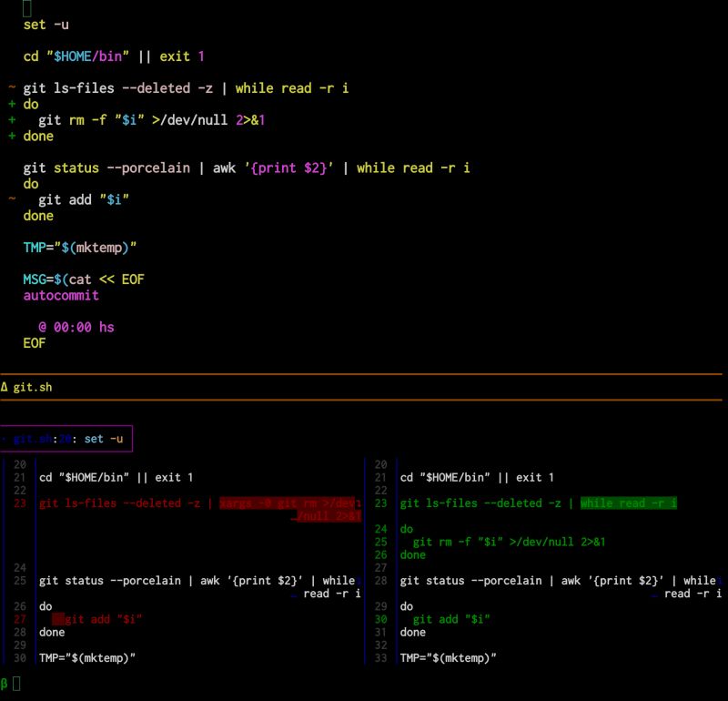Click the autocommit text in the top buffer
The width and height of the screenshot is (728, 701).
[x=60, y=295]
